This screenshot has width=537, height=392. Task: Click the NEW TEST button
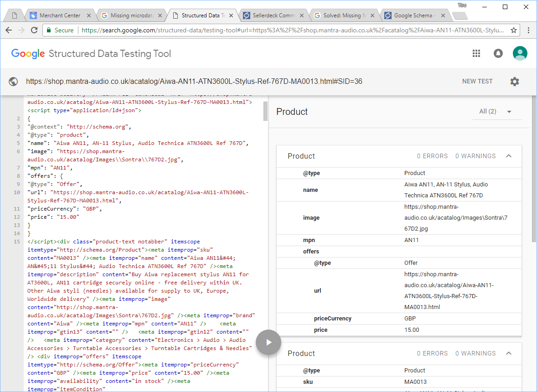click(477, 82)
